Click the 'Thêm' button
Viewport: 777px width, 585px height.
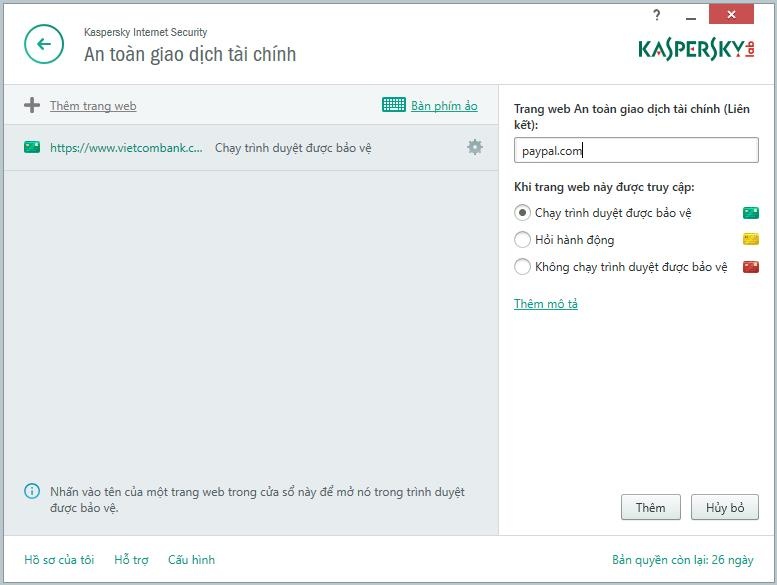point(651,507)
